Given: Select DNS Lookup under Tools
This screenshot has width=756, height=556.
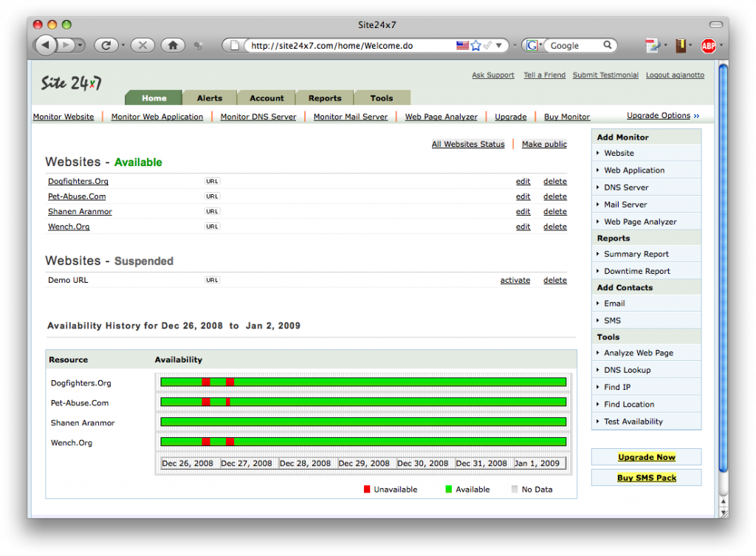Looking at the screenshot, I should point(628,370).
